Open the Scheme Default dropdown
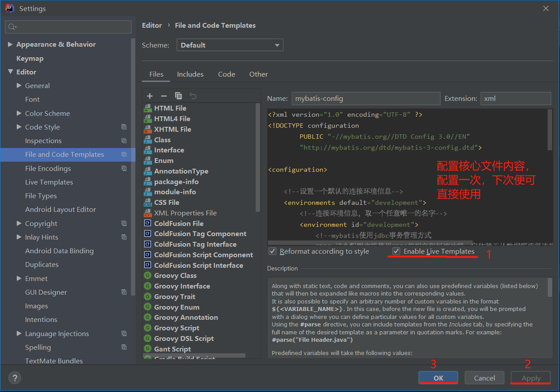 coord(230,45)
